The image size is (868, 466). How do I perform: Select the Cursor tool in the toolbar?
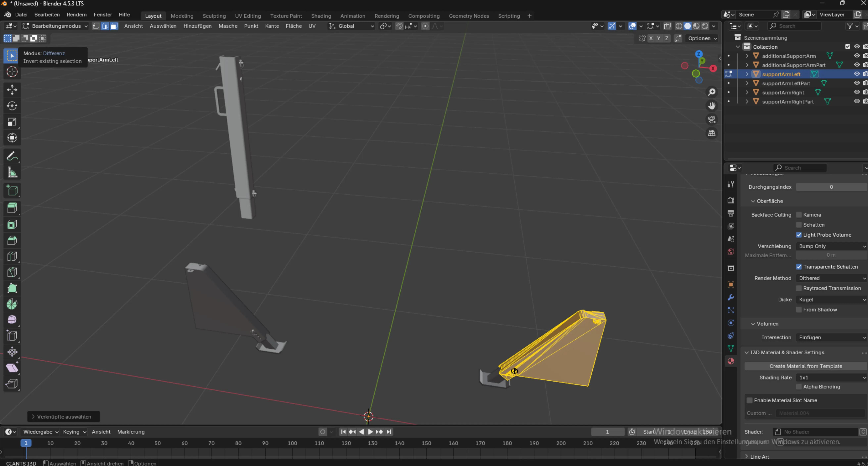(x=12, y=72)
